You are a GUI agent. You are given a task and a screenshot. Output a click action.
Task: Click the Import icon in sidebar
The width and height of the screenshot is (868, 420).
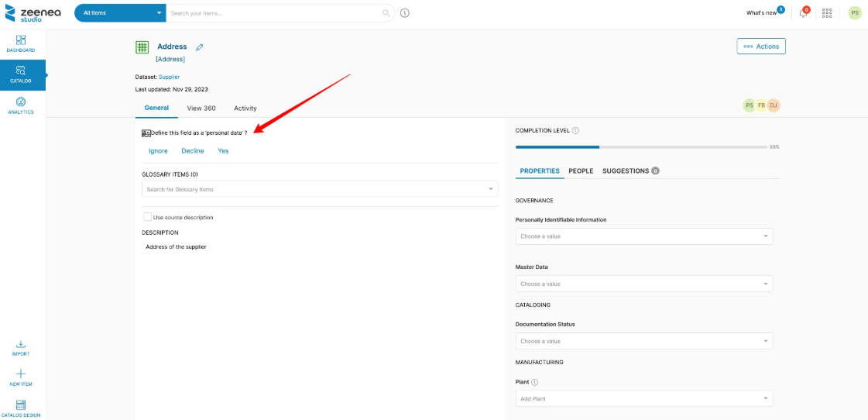pos(21,347)
